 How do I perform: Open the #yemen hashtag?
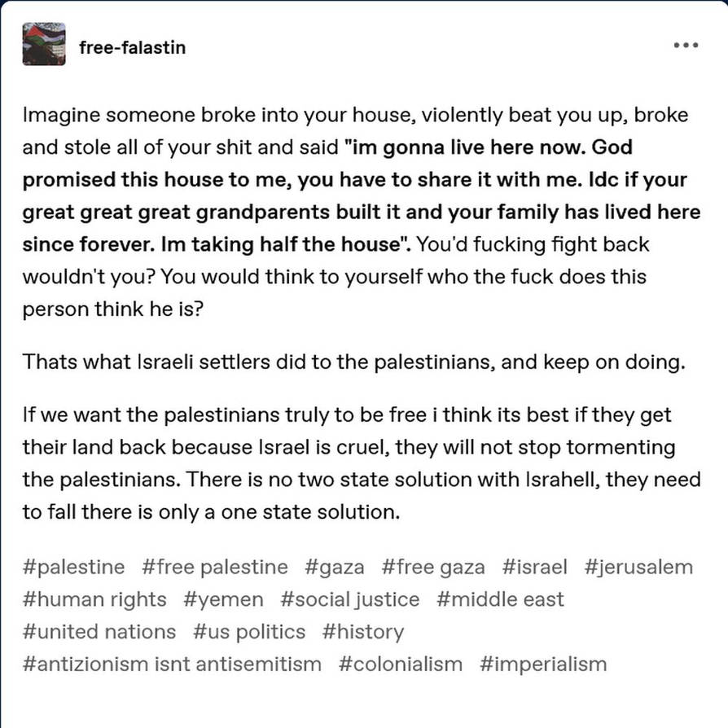(223, 599)
